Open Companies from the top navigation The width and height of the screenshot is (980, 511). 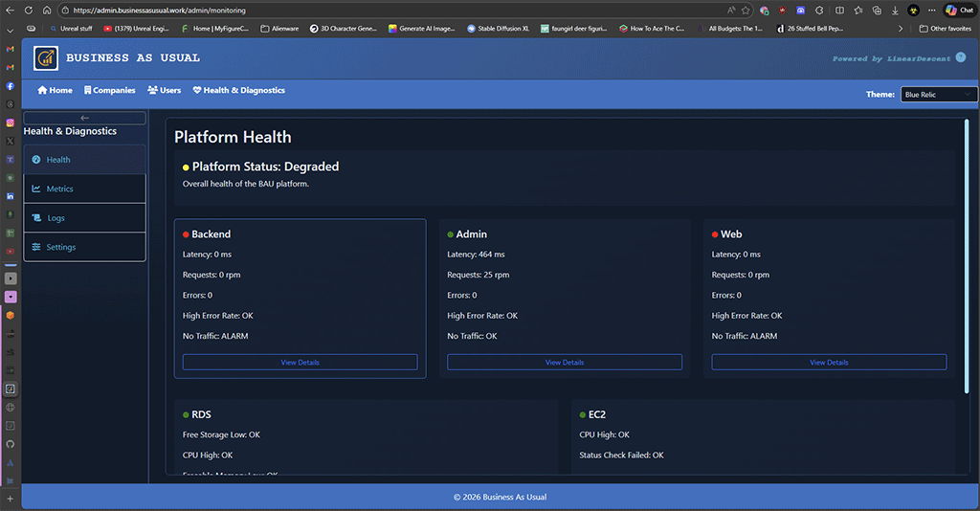(88, 91)
